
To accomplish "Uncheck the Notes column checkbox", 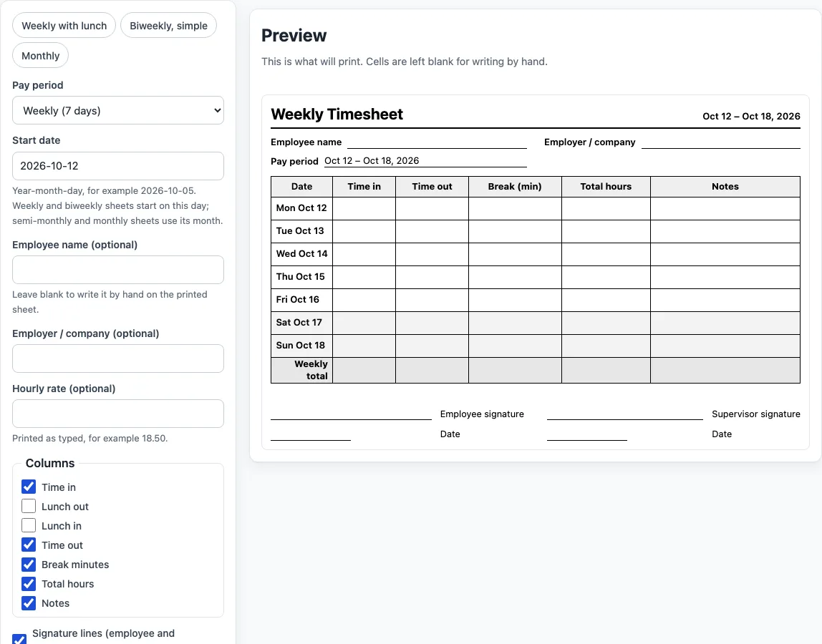I will (x=29, y=603).
